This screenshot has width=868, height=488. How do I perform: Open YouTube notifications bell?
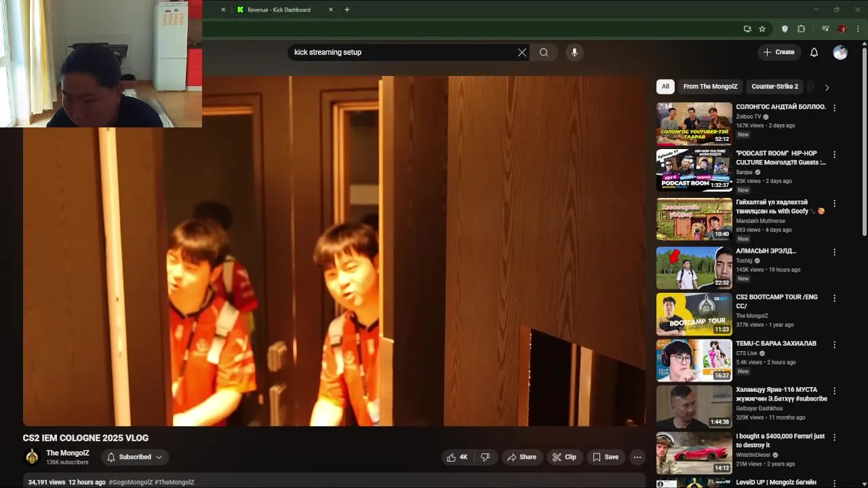pos(814,52)
